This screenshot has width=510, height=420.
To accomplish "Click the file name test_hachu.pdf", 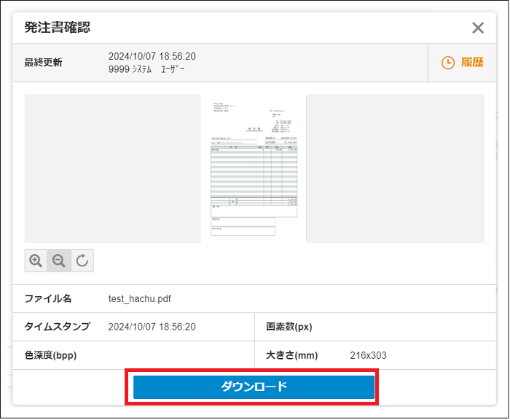I will [140, 298].
